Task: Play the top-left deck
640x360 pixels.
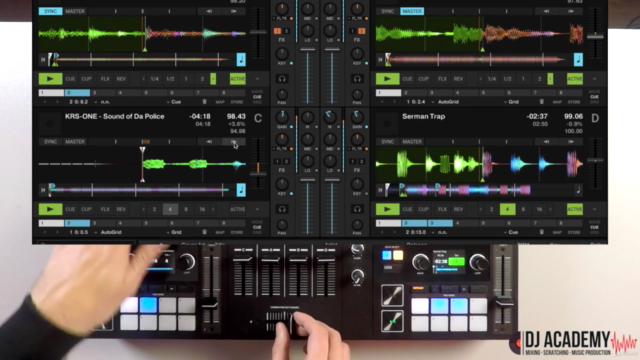Action: (x=50, y=78)
